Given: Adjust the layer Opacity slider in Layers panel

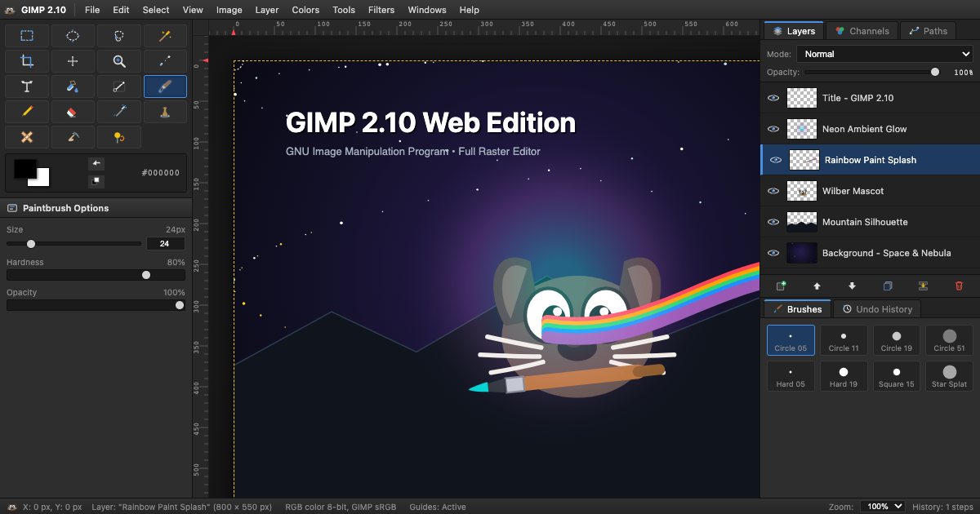Looking at the screenshot, I should point(872,72).
